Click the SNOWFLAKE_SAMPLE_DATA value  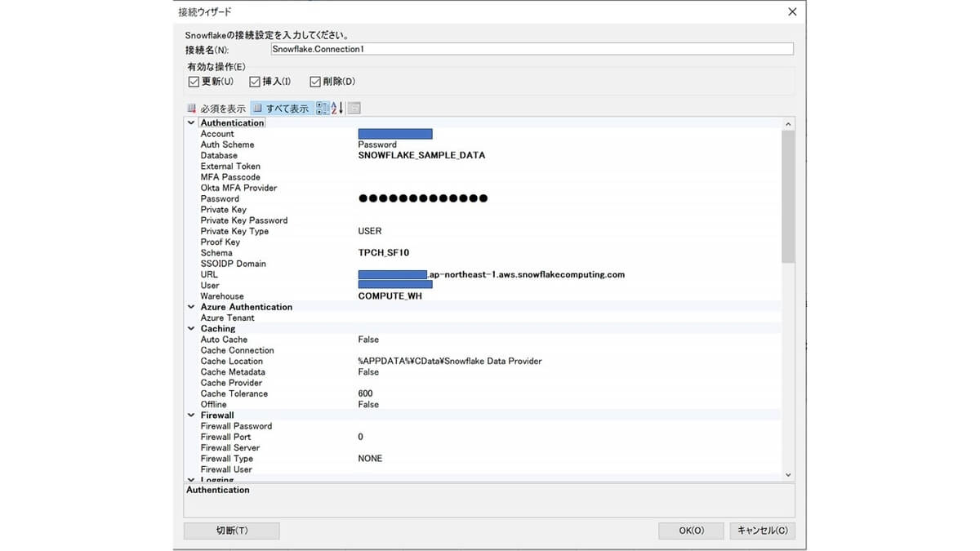421,155
